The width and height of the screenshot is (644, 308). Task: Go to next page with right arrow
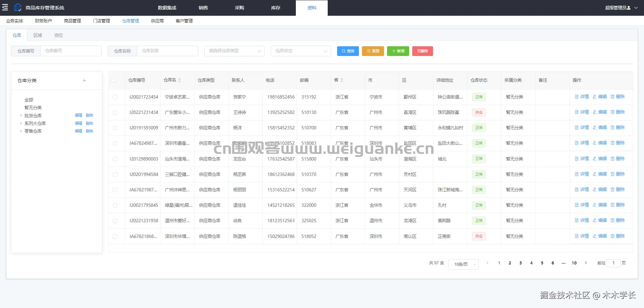586,263
